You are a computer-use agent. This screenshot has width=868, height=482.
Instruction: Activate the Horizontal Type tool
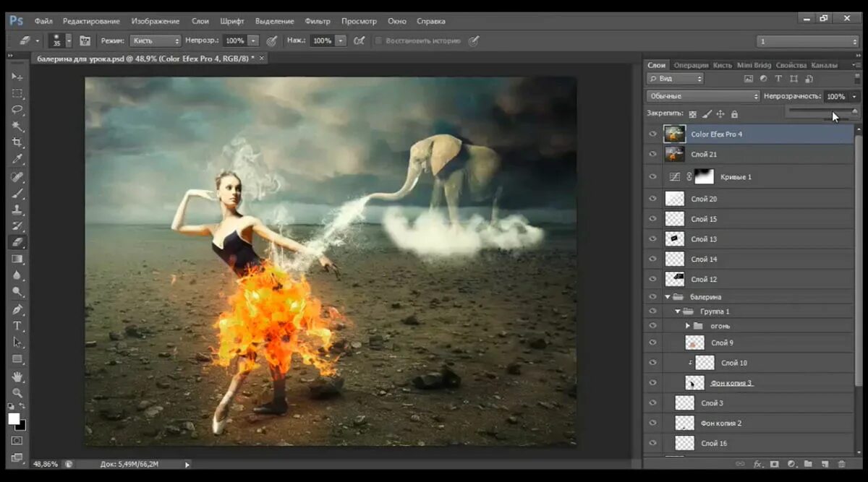(17, 326)
